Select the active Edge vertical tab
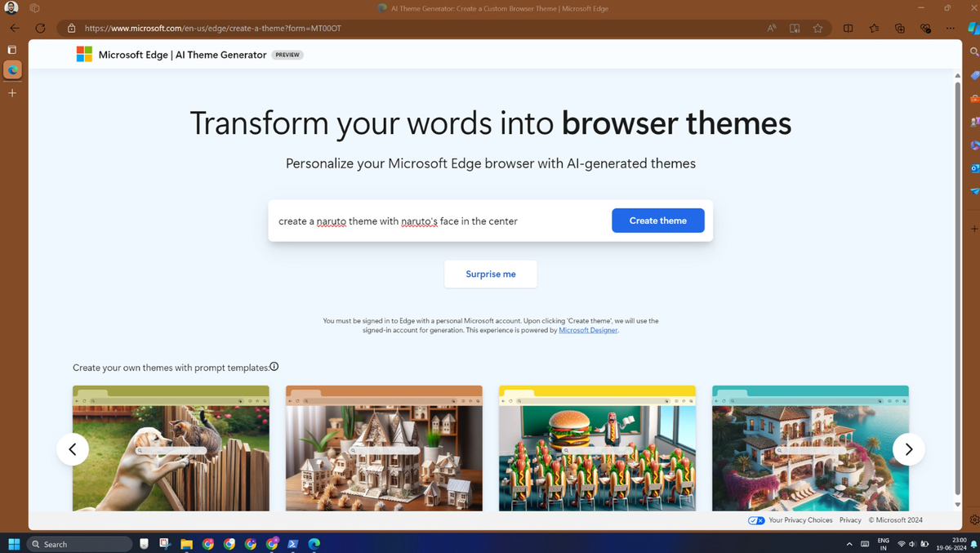This screenshot has width=980, height=553. tap(12, 70)
